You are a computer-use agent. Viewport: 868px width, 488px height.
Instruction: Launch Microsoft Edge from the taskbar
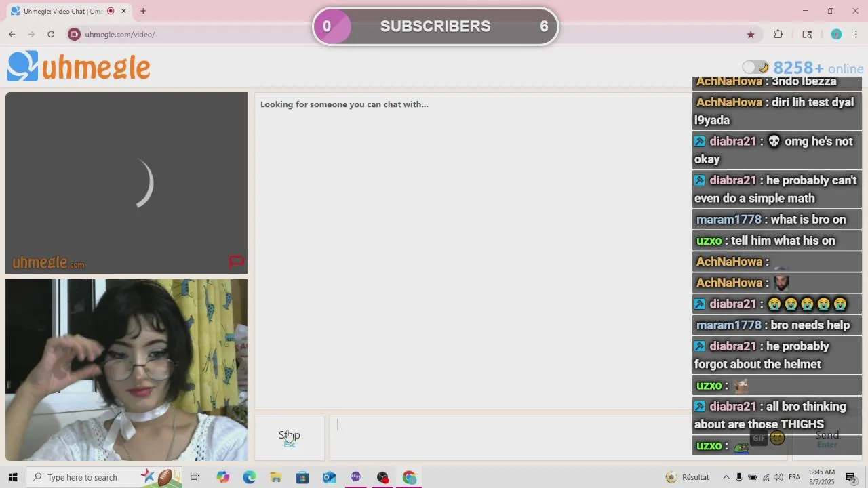[249, 477]
